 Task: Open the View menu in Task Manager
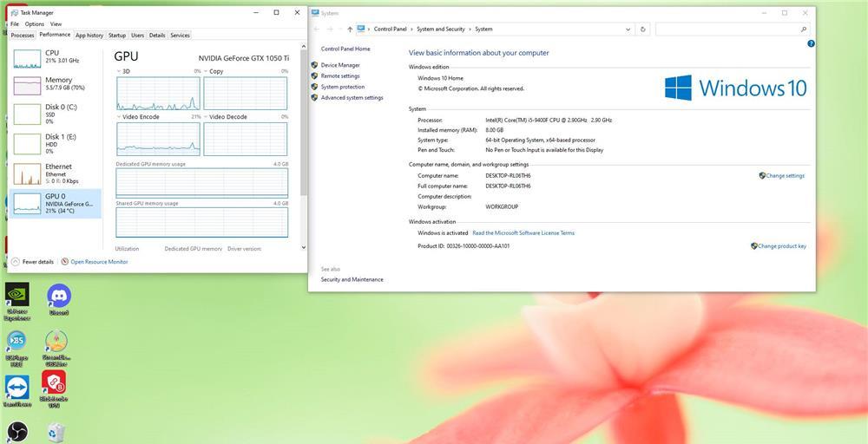pyautogui.click(x=56, y=24)
